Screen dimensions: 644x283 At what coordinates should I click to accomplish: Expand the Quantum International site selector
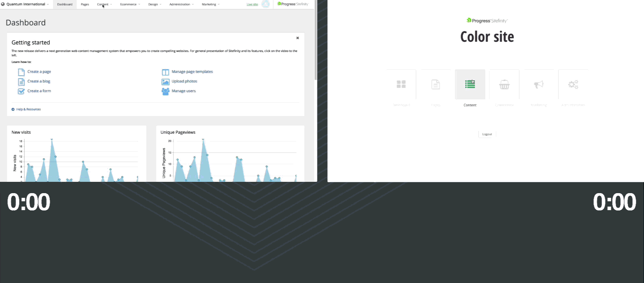click(25, 4)
